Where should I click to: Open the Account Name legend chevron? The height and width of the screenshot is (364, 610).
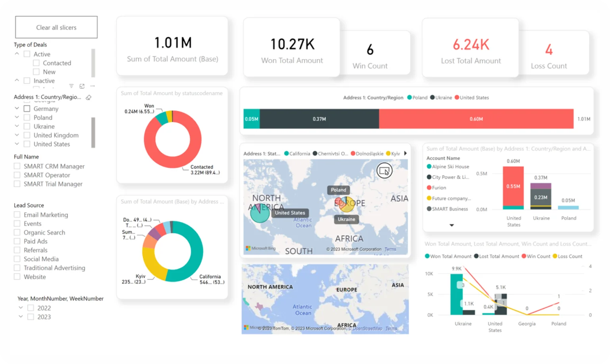[452, 225]
